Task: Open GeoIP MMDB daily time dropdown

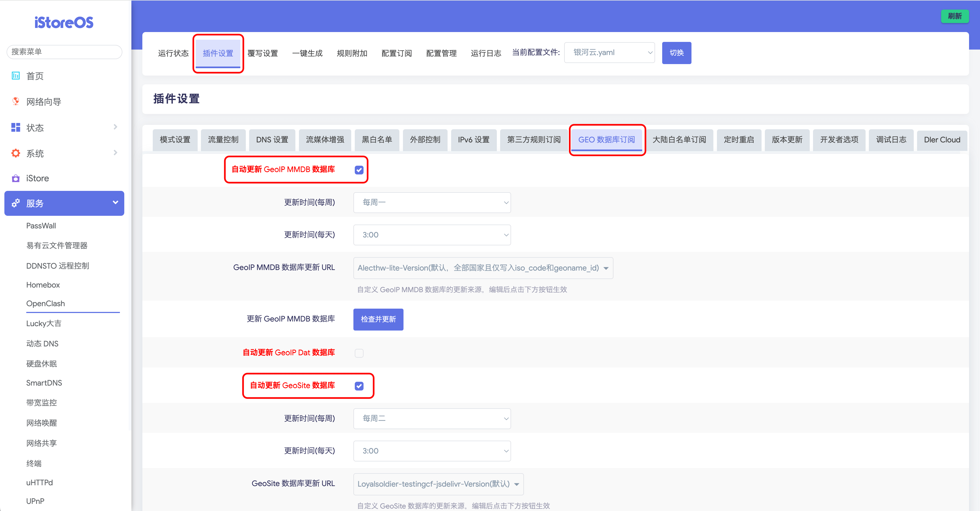Action: click(432, 235)
